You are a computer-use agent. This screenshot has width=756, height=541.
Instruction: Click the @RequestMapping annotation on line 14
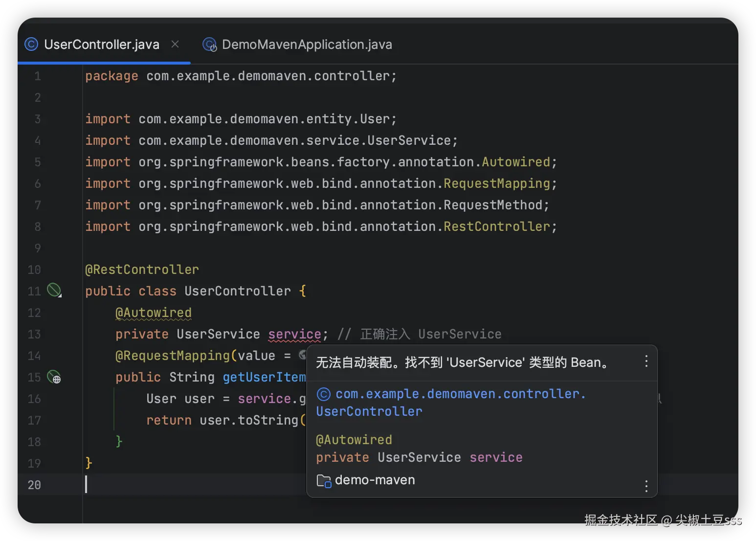pyautogui.click(x=173, y=356)
